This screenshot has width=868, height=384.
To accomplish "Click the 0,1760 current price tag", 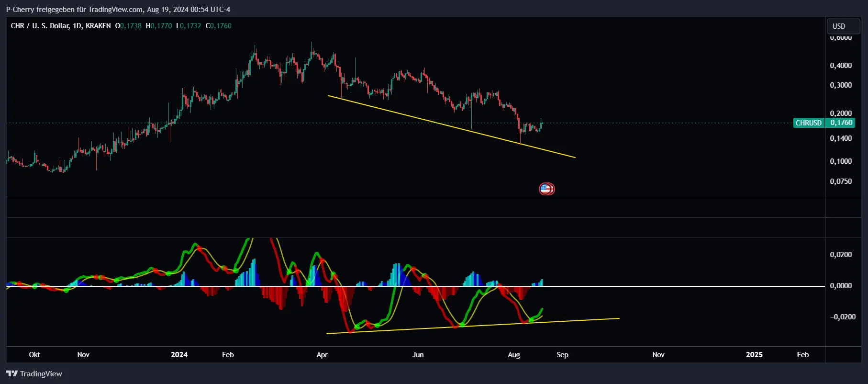I will tap(841, 123).
